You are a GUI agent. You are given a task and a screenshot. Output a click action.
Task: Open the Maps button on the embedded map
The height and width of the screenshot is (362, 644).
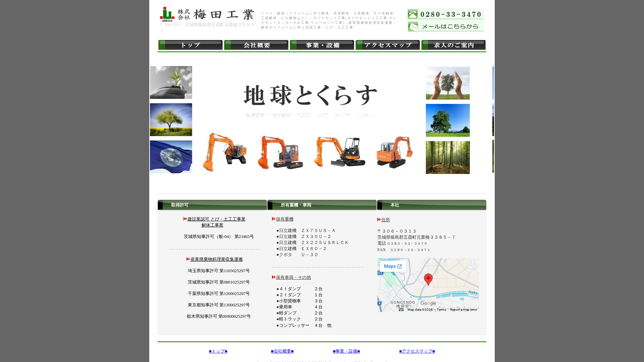tap(393, 266)
